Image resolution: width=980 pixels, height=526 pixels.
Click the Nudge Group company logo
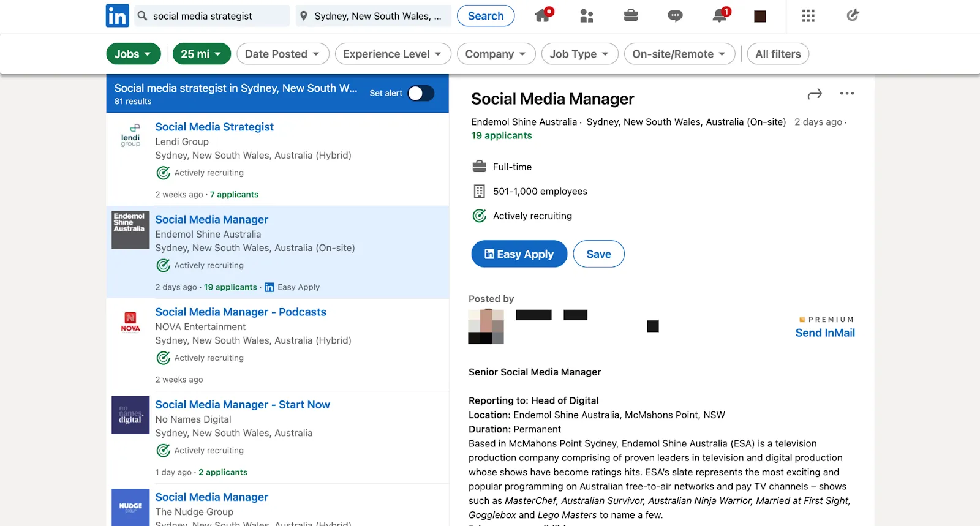tap(130, 507)
